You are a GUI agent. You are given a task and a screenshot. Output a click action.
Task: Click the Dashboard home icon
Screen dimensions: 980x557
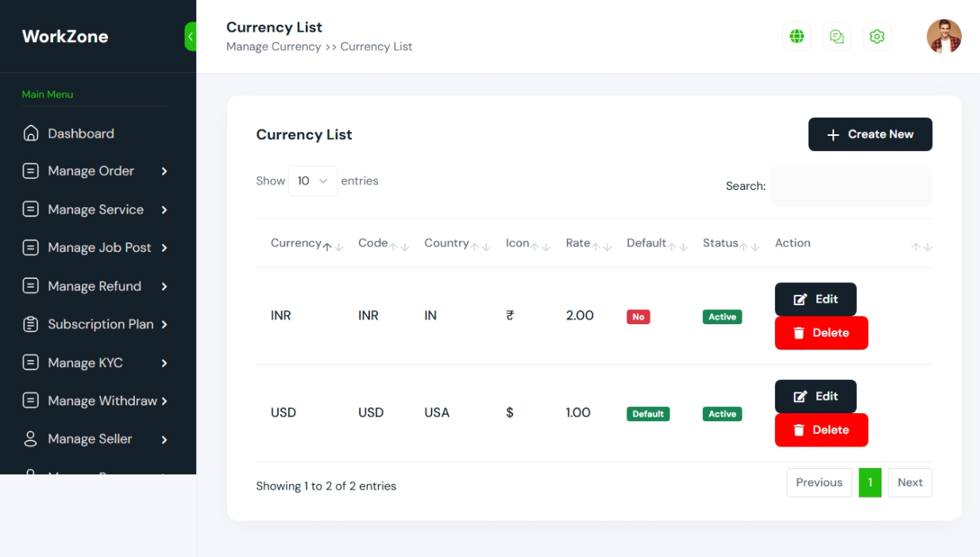pyautogui.click(x=31, y=133)
